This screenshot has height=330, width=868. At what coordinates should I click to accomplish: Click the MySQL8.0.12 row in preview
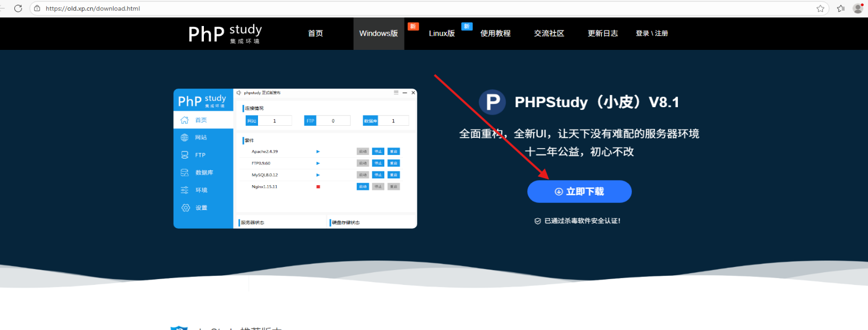[325, 175]
